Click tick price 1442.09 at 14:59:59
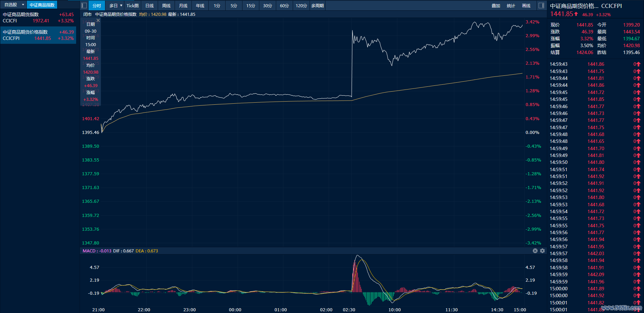 pos(596,274)
